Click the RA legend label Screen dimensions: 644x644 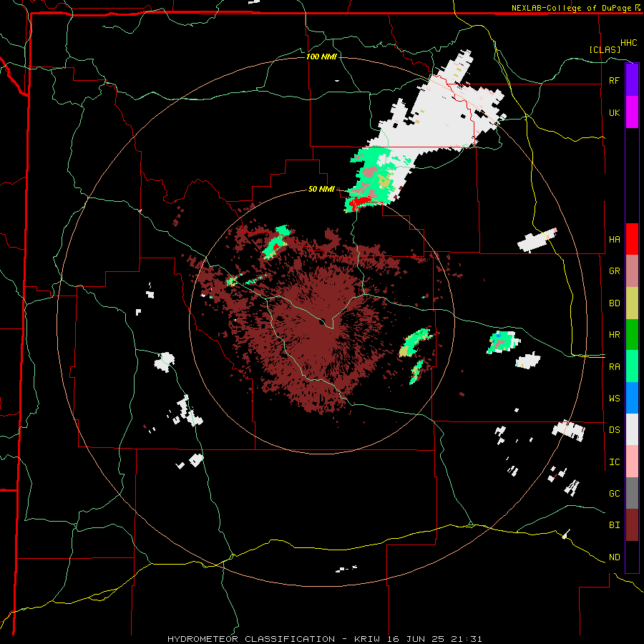(x=615, y=366)
